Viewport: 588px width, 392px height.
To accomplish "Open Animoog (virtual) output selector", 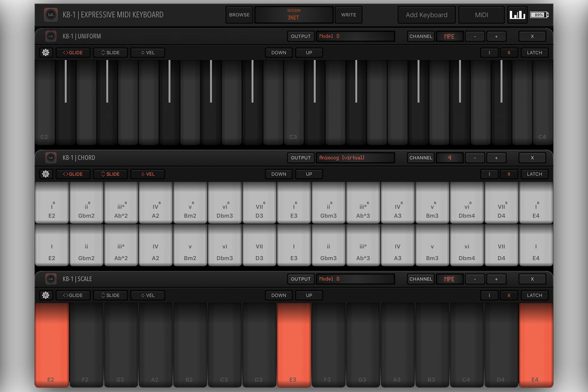I will 355,158.
